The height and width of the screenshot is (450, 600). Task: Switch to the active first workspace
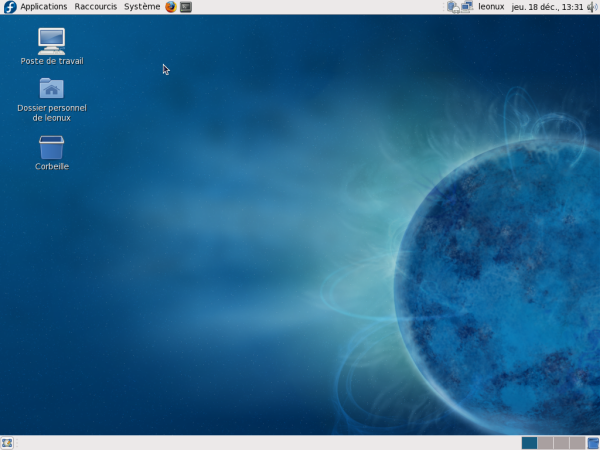529,443
